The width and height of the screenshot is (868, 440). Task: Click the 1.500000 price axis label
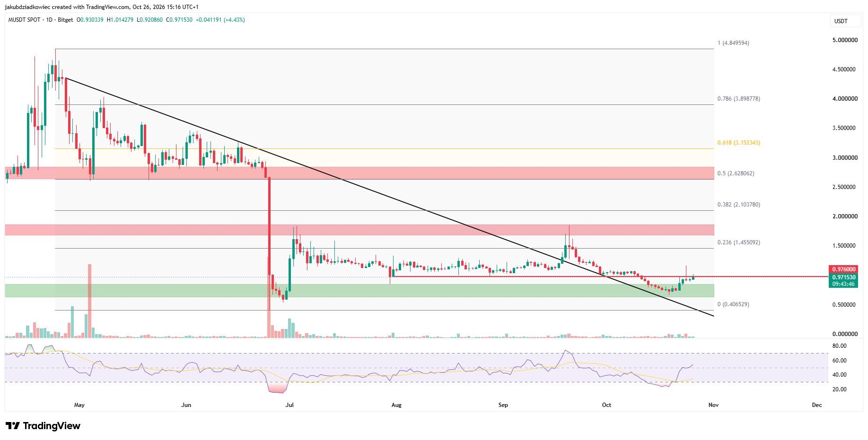[844, 246]
